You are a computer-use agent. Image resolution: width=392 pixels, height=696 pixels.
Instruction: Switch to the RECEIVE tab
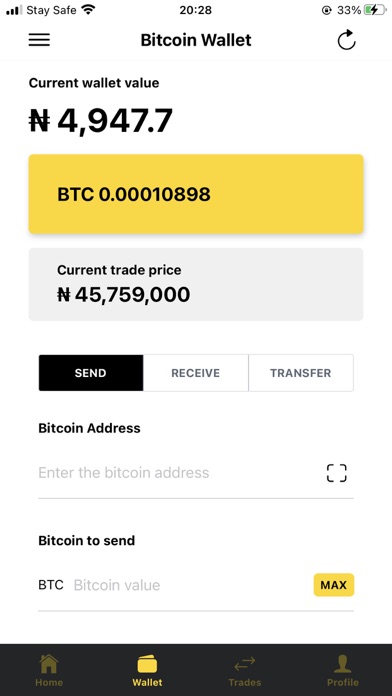coord(196,373)
